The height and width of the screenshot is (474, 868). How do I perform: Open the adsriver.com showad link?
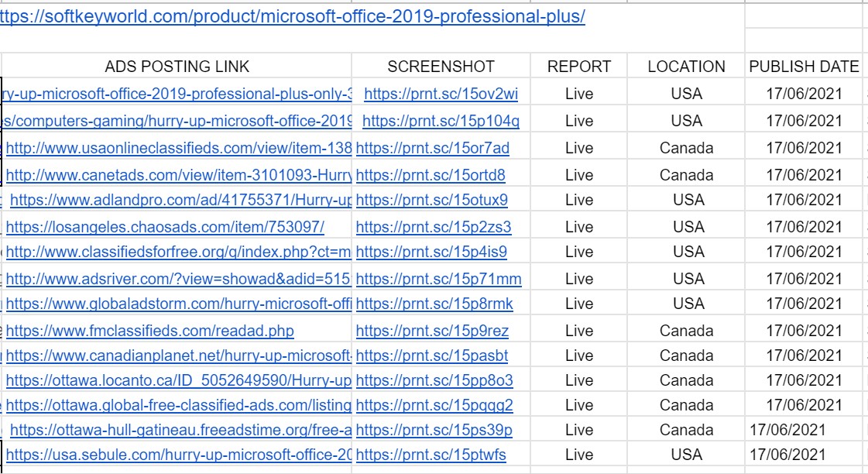179,279
